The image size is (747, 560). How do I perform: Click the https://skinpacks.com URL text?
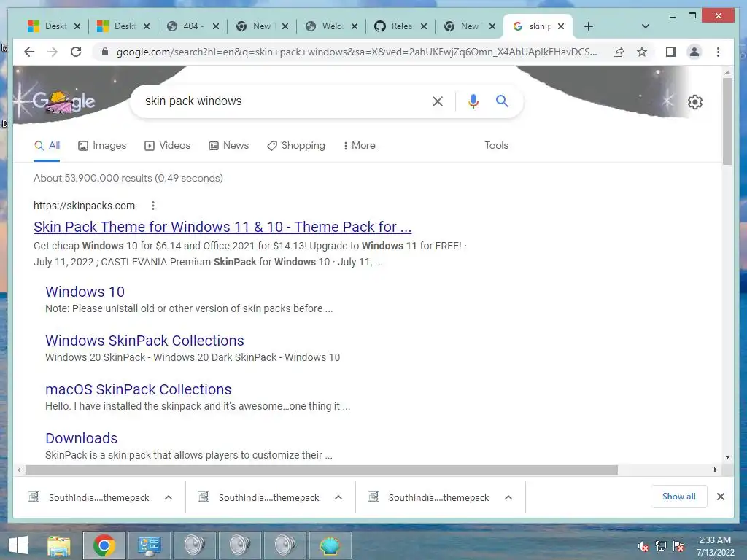coord(85,206)
